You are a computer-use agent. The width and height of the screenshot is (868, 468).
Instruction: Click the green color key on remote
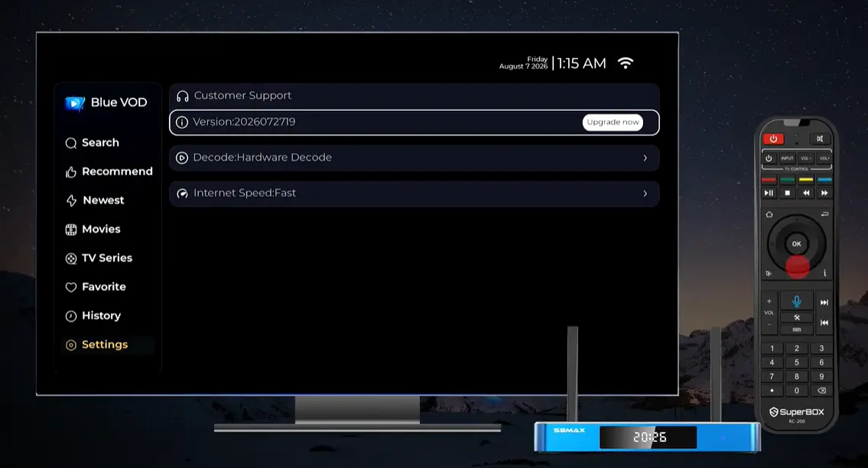tap(788, 180)
